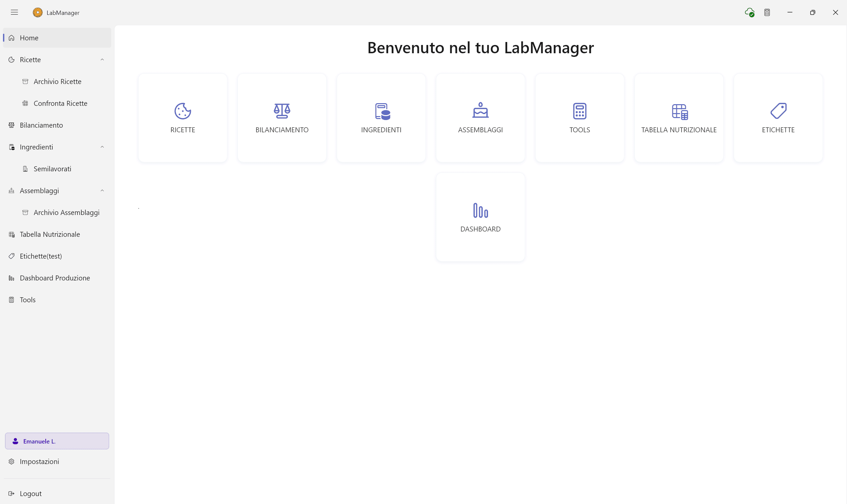Viewport: 847px width, 504px height.
Task: Click the LabManager donut logo
Action: coord(37,12)
